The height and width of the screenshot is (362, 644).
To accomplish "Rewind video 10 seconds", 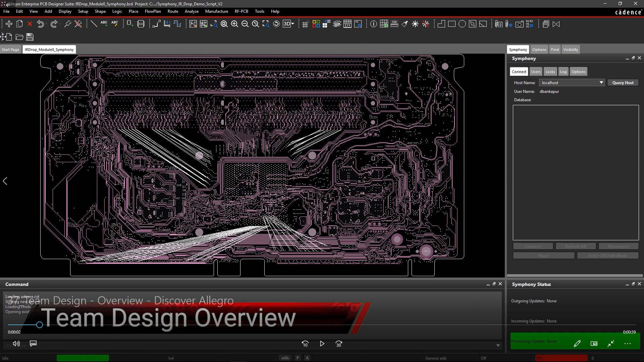I will point(305,344).
